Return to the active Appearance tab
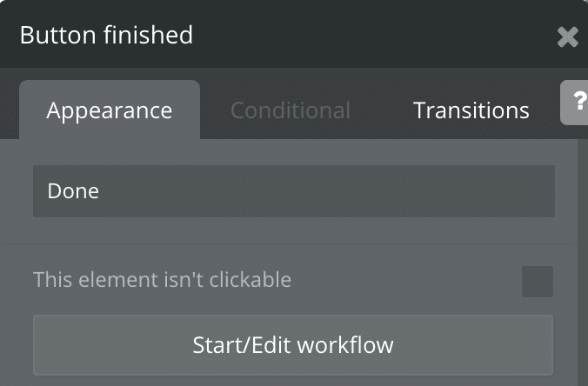Viewport: 588px width, 386px height. (110, 111)
